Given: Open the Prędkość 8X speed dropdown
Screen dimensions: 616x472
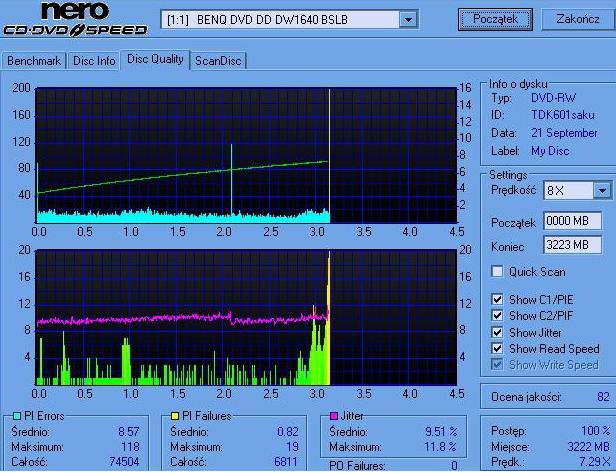Looking at the screenshot, I should click(x=578, y=191).
